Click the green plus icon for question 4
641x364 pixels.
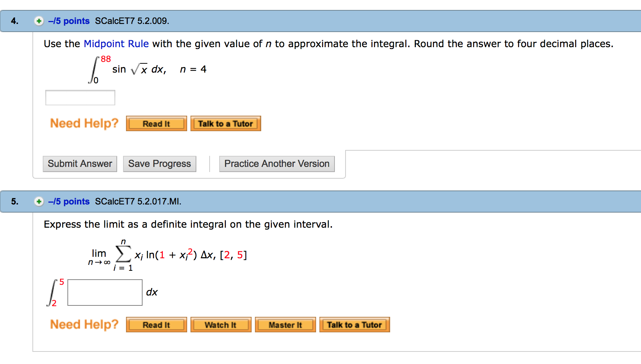tap(39, 21)
